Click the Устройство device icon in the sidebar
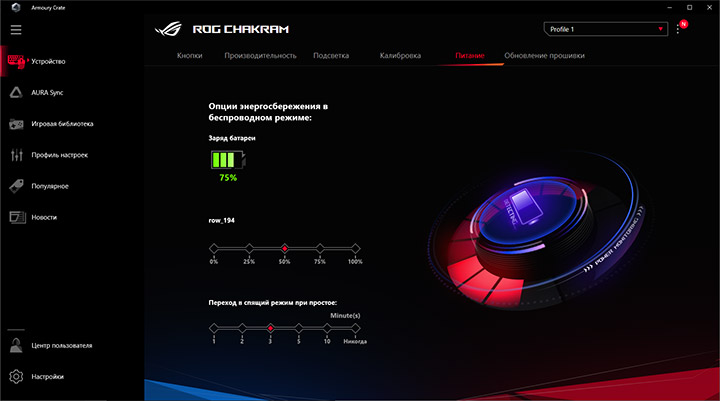The height and width of the screenshot is (401, 720). coord(16,62)
